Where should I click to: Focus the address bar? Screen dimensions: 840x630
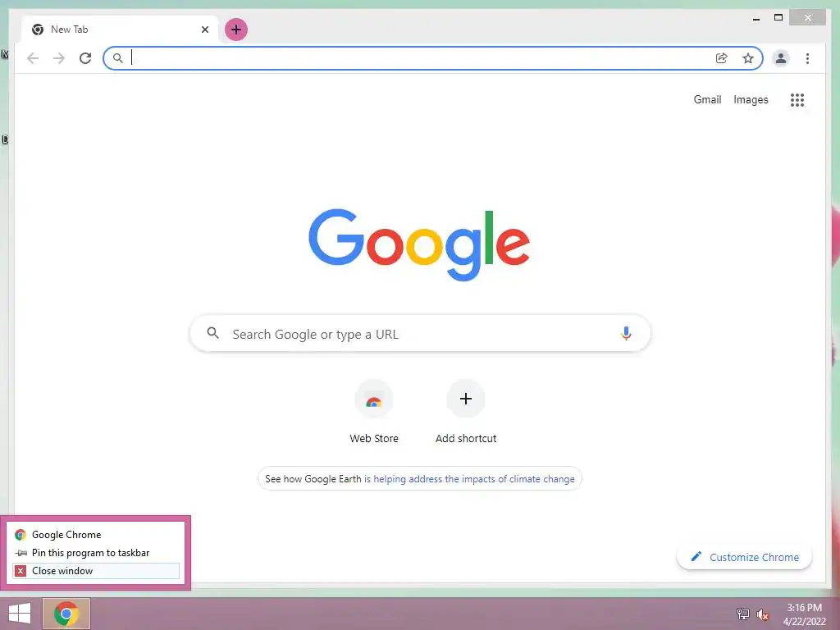tap(433, 58)
